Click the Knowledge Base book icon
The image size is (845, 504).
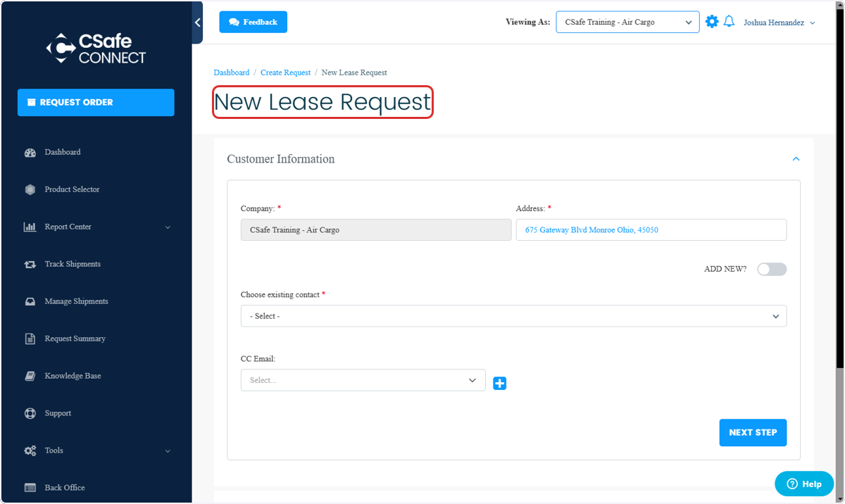pyautogui.click(x=30, y=376)
